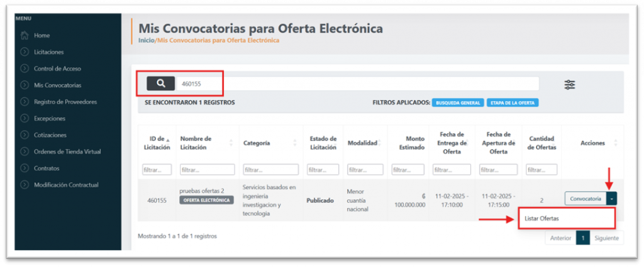
Task: Expand Ordenes de Tienda Virtual menu
Action: [67, 151]
